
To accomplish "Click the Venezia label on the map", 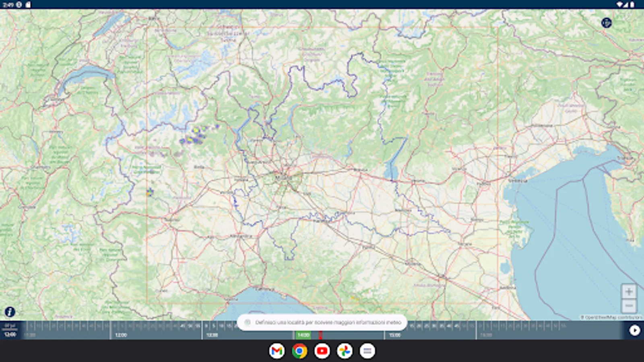I will tap(518, 181).
